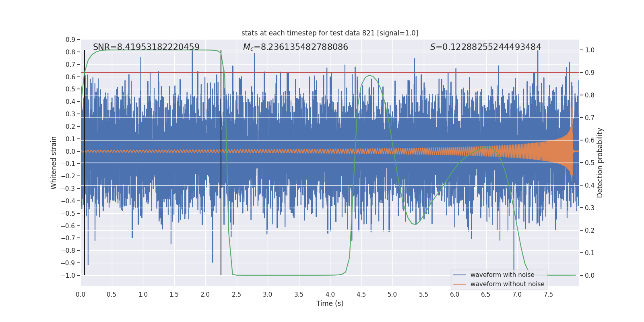
Task: Click the first black vertical marker line
Action: pos(85,163)
